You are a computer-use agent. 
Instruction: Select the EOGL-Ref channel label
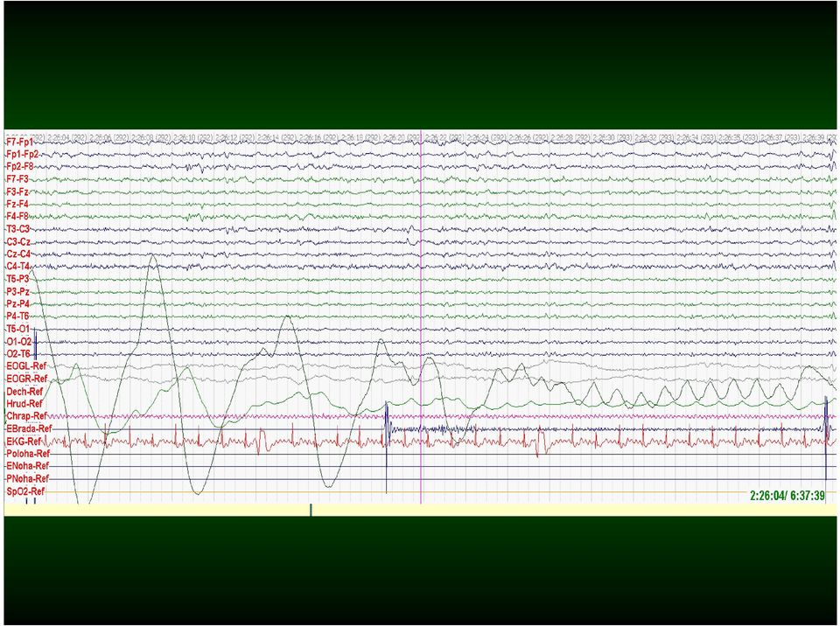point(25,366)
